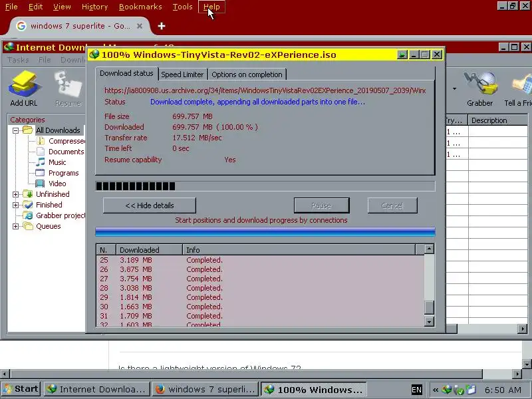
Task: Click the browser horizontal scrollbar right arrow
Action: click(x=517, y=374)
